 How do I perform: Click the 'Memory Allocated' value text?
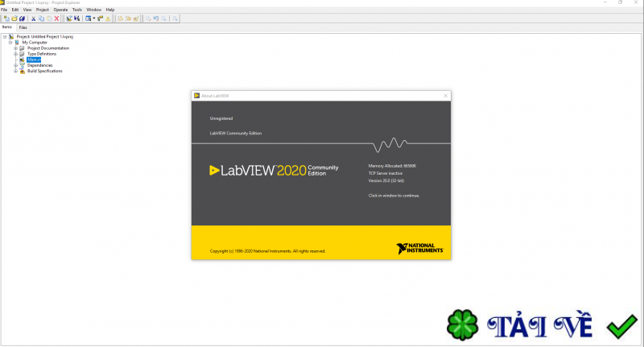click(x=392, y=166)
